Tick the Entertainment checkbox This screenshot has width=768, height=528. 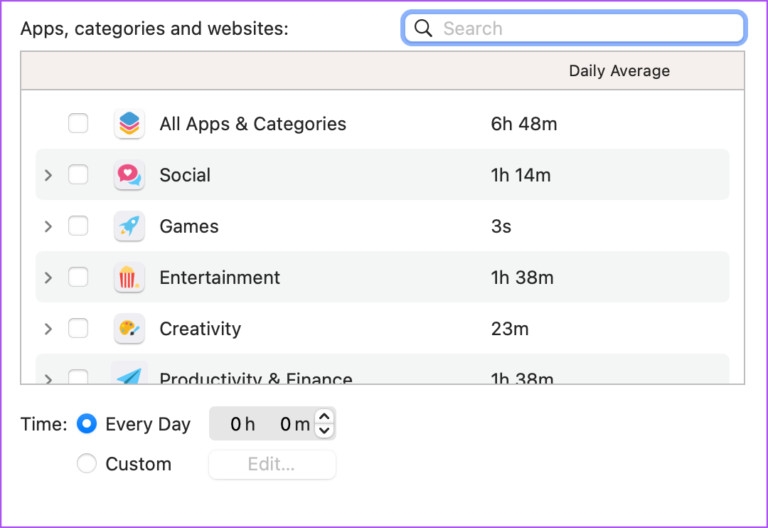[x=78, y=278]
